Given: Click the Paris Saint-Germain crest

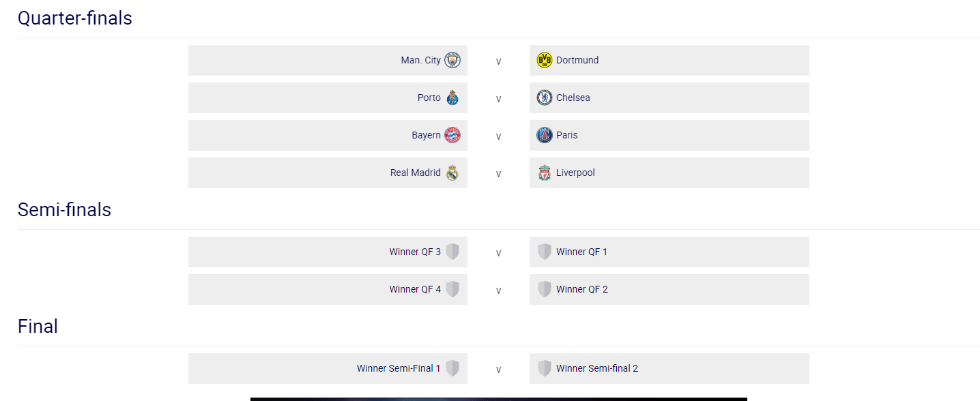Looking at the screenshot, I should 544,135.
